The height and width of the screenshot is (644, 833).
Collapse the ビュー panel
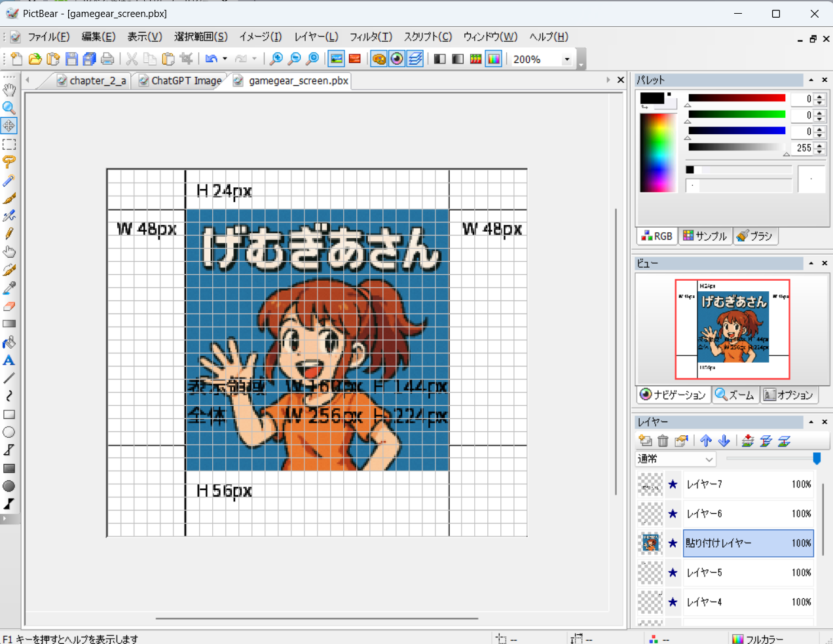coord(811,263)
